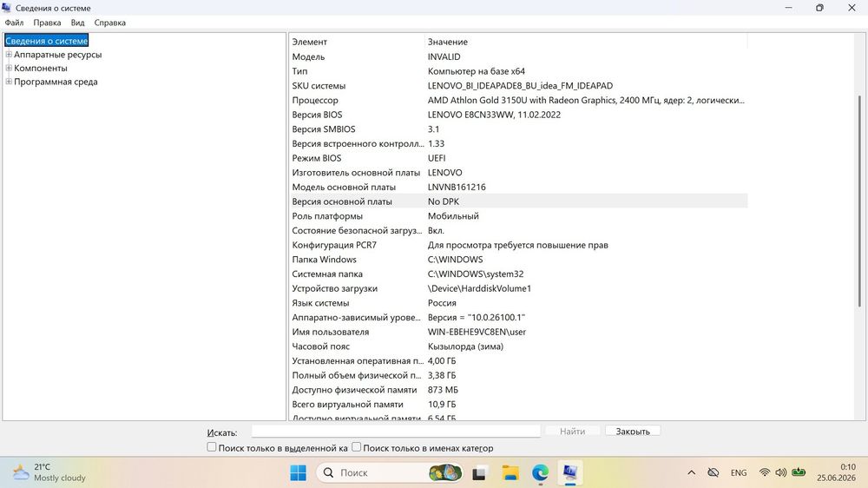Click the value 'LNVNB161216'
The image size is (868, 488).
coord(457,187)
